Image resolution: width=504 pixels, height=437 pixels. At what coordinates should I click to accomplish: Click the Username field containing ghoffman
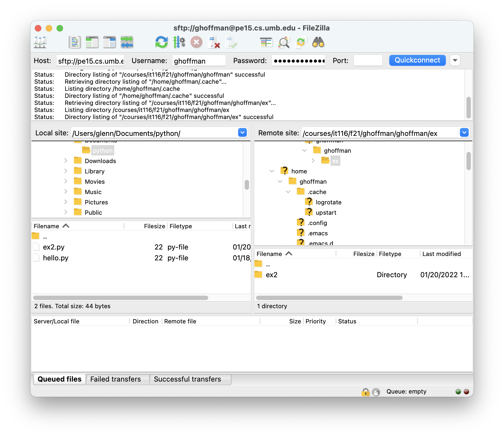point(199,61)
